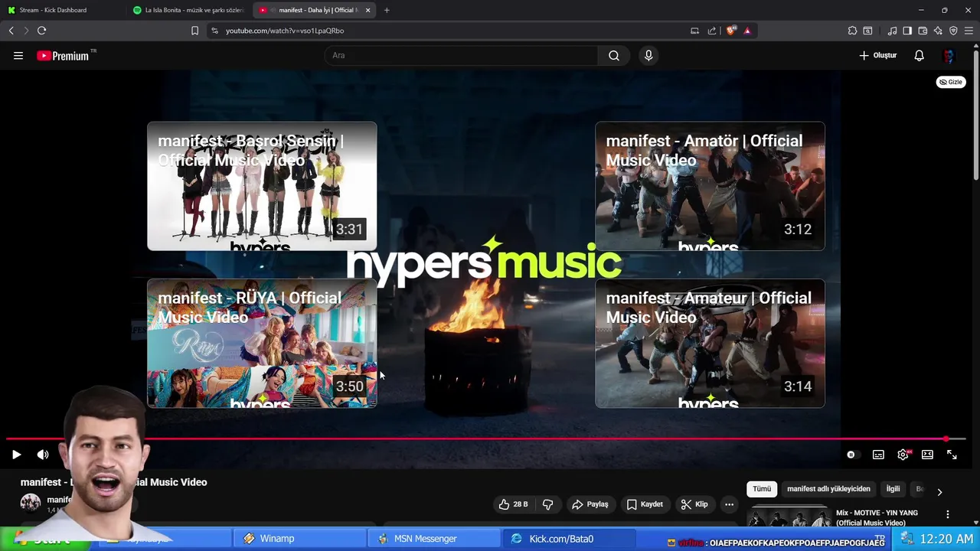Click the page vertical scrollbar
The image size is (980, 551).
975,115
